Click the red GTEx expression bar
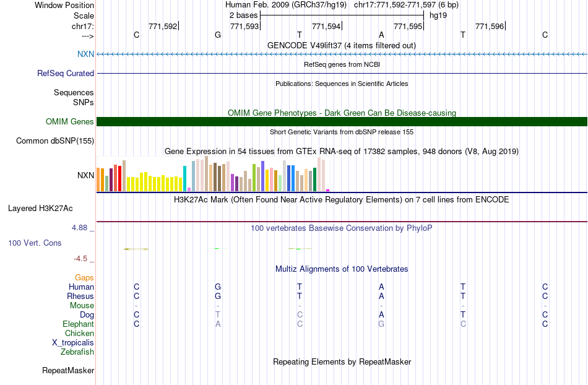 pos(119,178)
